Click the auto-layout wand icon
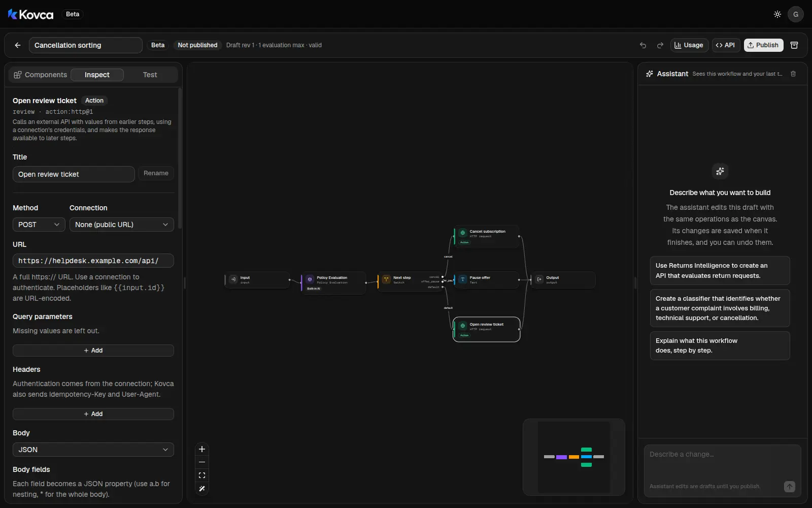This screenshot has width=812, height=508. click(202, 489)
